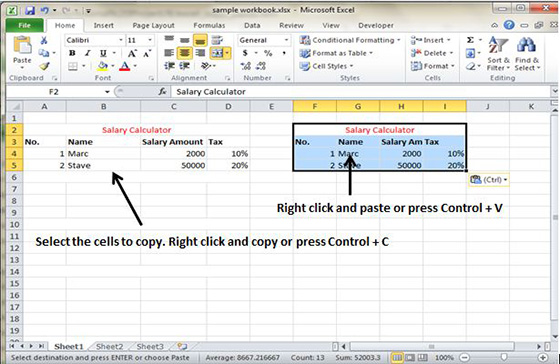560x364 pixels.
Task: Toggle Bold formatting
Action: click(72, 53)
